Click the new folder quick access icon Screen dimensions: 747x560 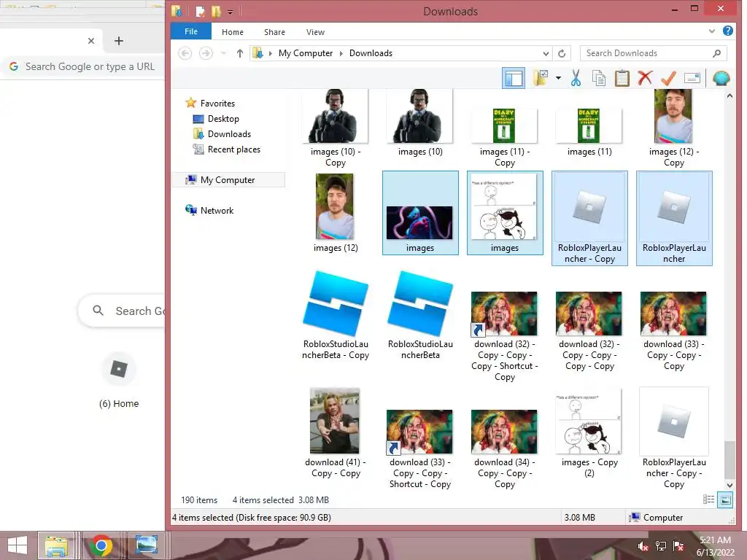216,11
